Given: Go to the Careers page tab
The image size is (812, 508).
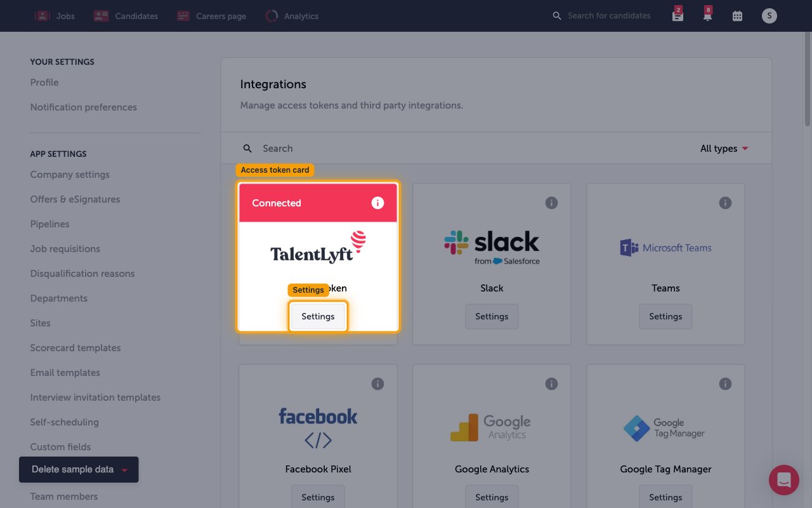Looking at the screenshot, I should (x=211, y=16).
